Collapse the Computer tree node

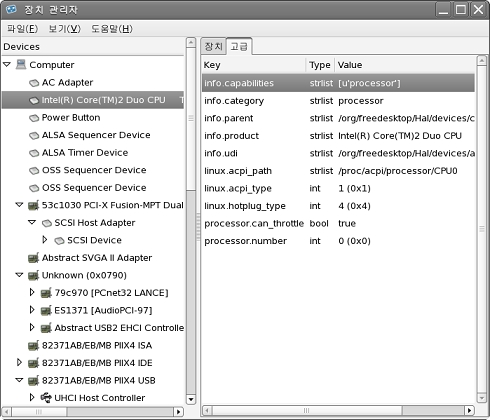click(x=7, y=64)
